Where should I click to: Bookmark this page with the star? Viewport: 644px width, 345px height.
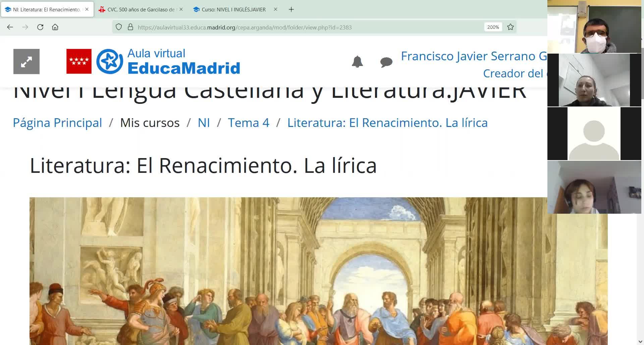point(511,27)
